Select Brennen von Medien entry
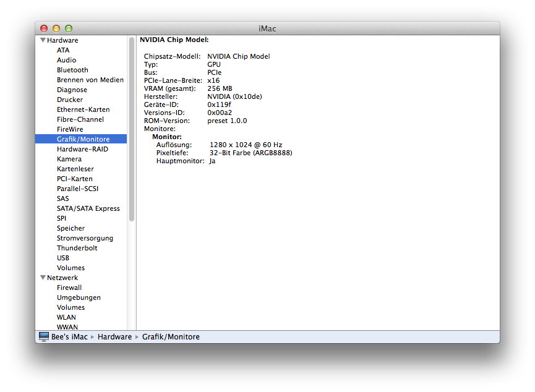The height and width of the screenshot is (392, 535). pos(90,80)
